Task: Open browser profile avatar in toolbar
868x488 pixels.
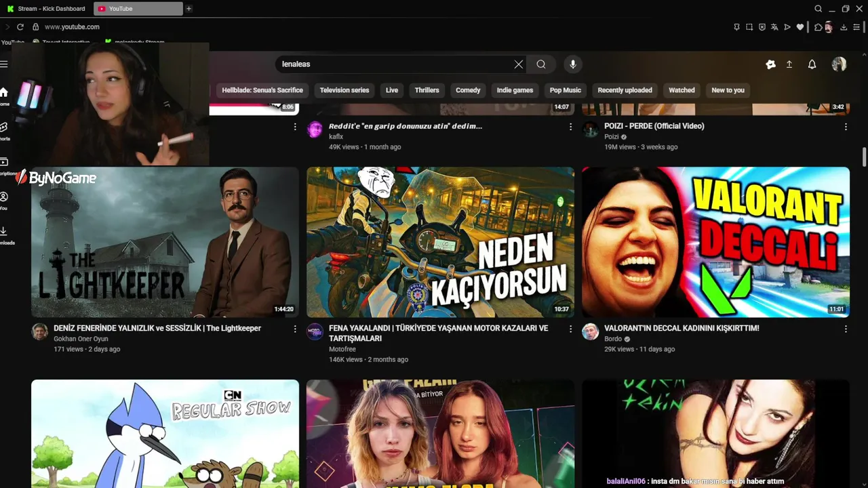Action: [829, 27]
